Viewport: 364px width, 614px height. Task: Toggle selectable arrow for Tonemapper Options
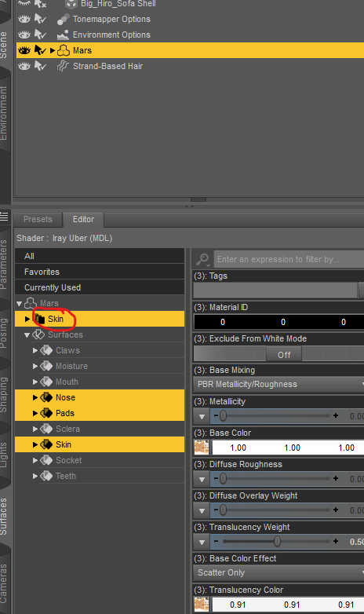[40, 19]
